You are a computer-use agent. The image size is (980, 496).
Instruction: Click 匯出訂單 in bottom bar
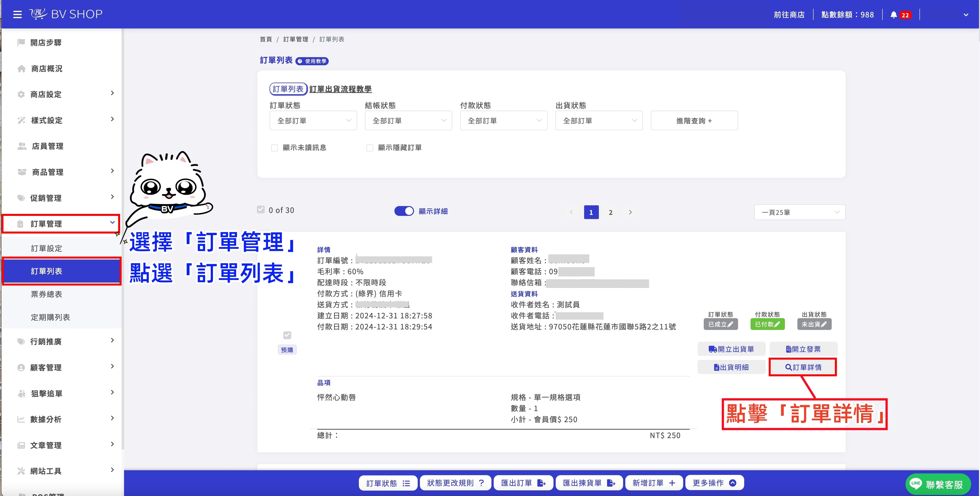(523, 483)
